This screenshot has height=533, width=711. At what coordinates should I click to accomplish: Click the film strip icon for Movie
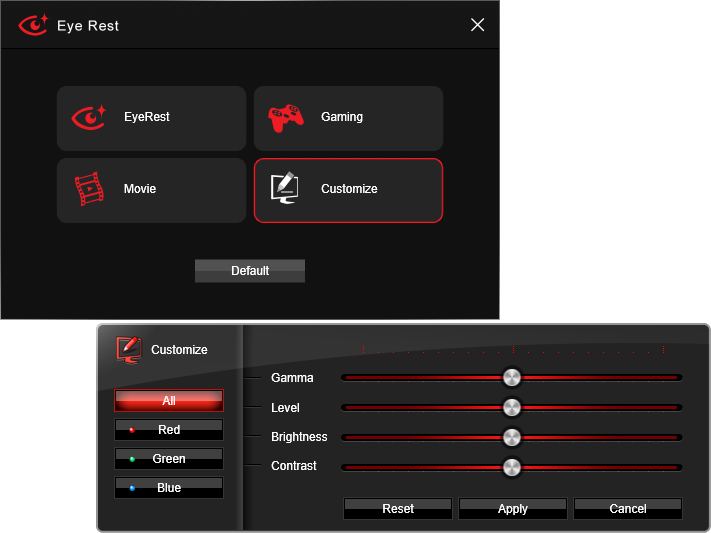(x=89, y=189)
